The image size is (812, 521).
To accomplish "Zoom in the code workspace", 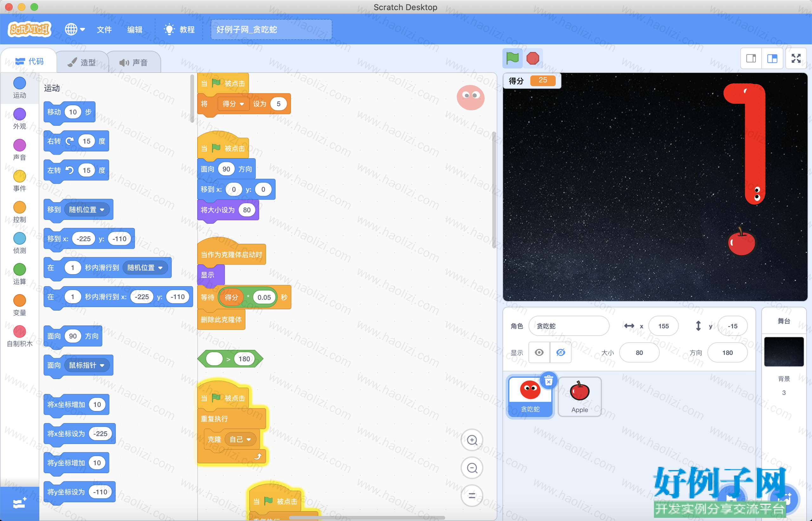I will (472, 440).
